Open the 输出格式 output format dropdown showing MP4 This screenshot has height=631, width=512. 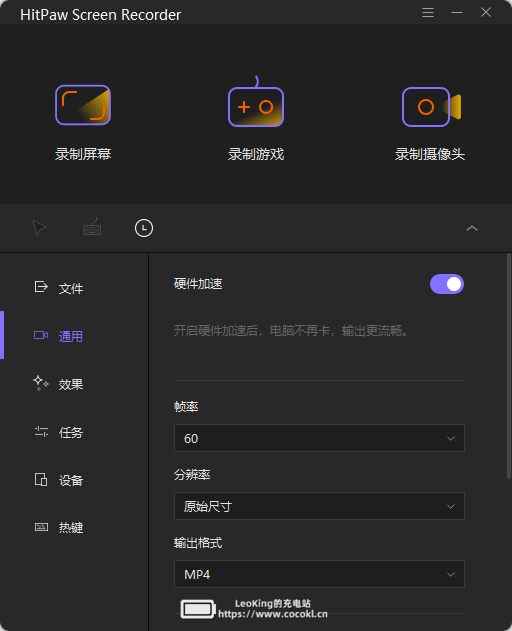(319, 574)
